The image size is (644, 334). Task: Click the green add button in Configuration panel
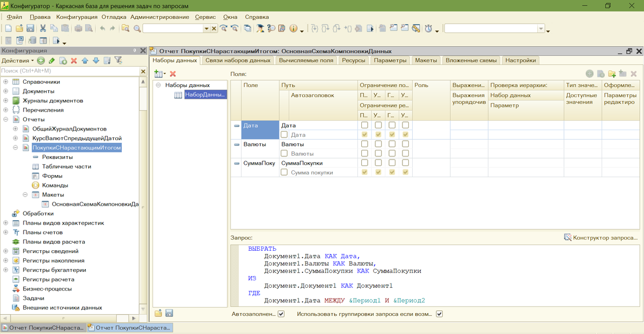(41, 61)
